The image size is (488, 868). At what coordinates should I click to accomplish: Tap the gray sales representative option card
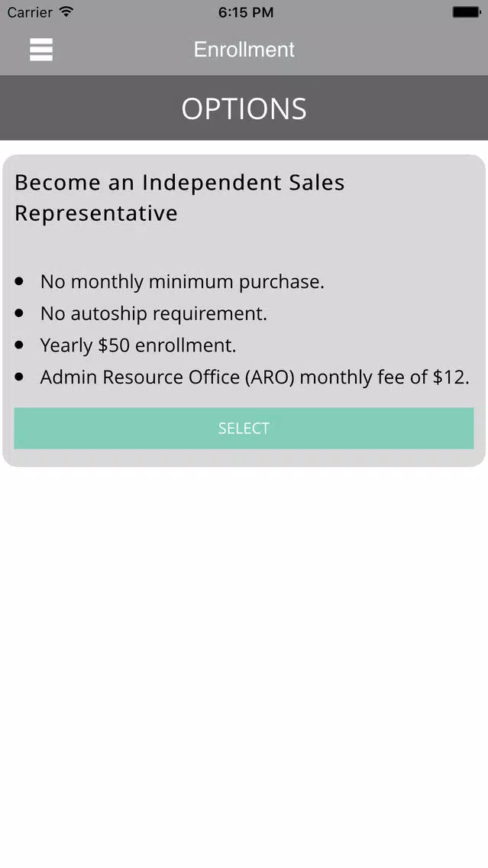[244, 310]
